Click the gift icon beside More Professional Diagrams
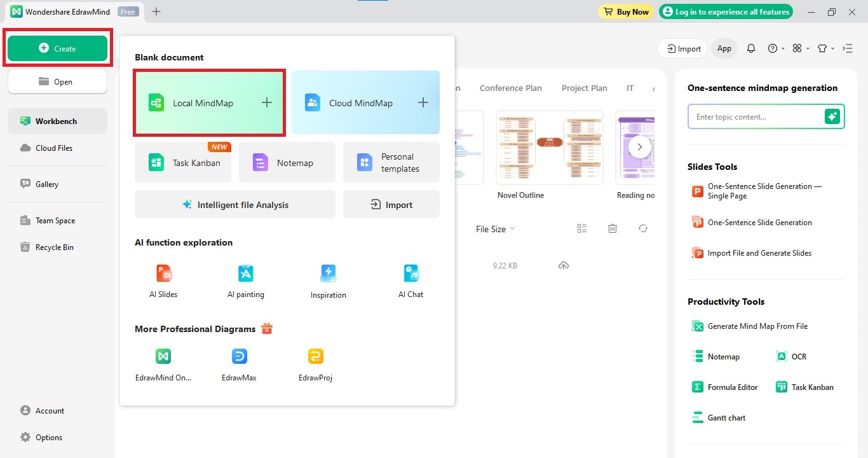Image resolution: width=868 pixels, height=458 pixels. [x=267, y=328]
